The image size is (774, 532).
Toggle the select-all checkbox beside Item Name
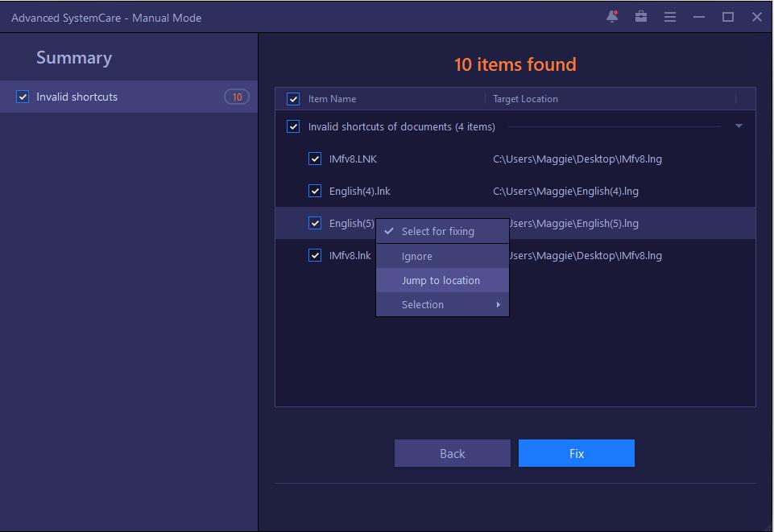pos(293,99)
